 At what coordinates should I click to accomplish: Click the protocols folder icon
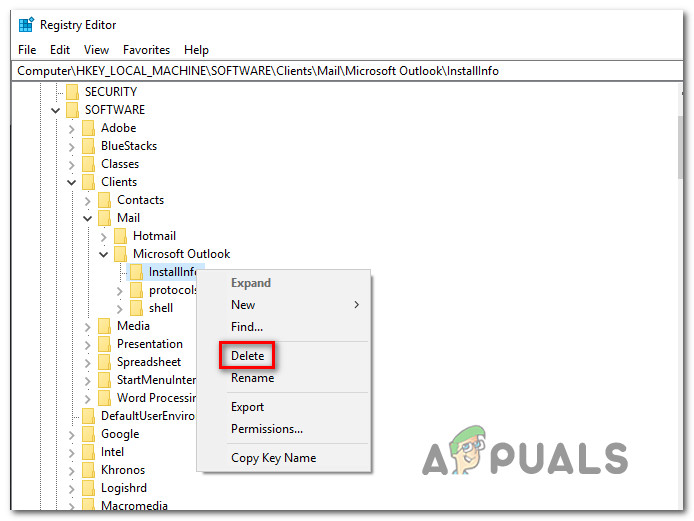tap(136, 290)
